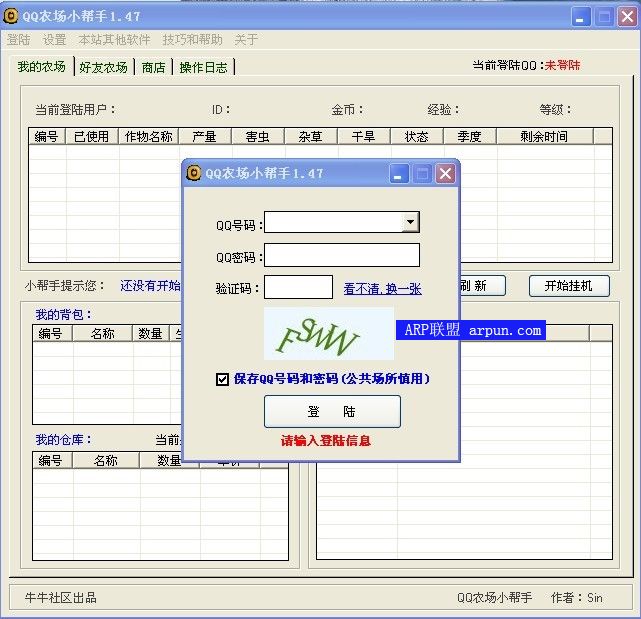Focus the QQ号码 combo box field
Viewport: 641px width, 619px height.
(x=342, y=222)
